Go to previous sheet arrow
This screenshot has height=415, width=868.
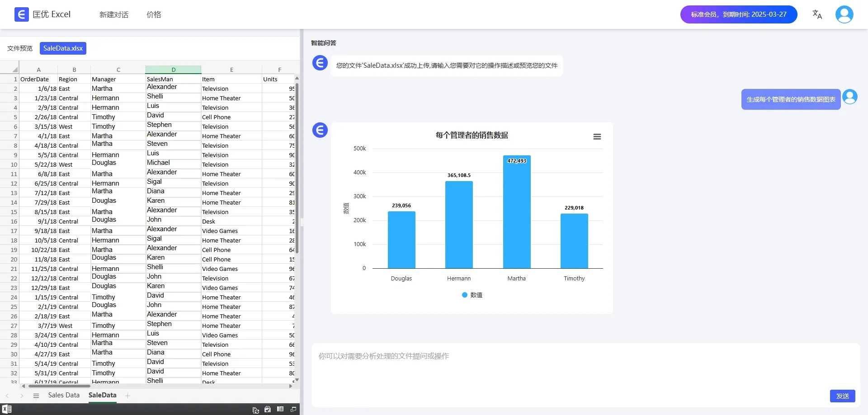pos(7,396)
